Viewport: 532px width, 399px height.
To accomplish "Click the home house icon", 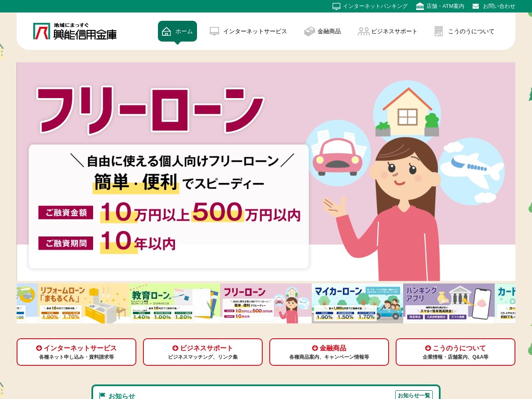I will [x=166, y=31].
